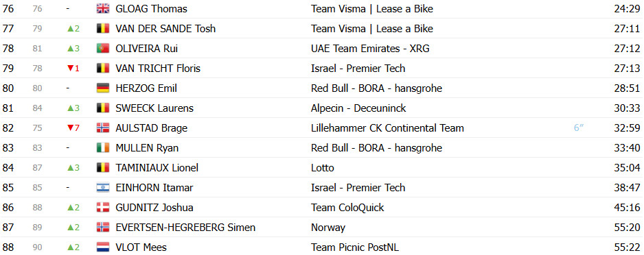644x255 pixels.
Task: Click the green up arrow on SWEECK row
Action: click(70, 108)
